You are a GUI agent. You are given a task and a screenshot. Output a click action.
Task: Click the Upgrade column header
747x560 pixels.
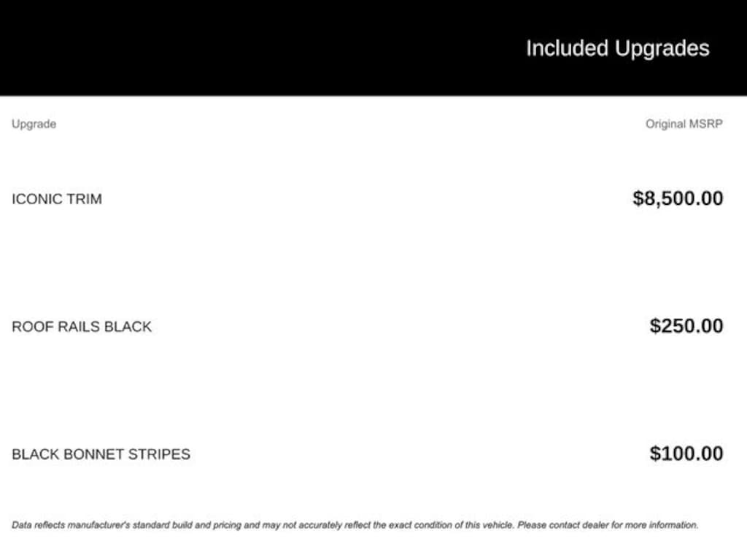pos(34,124)
